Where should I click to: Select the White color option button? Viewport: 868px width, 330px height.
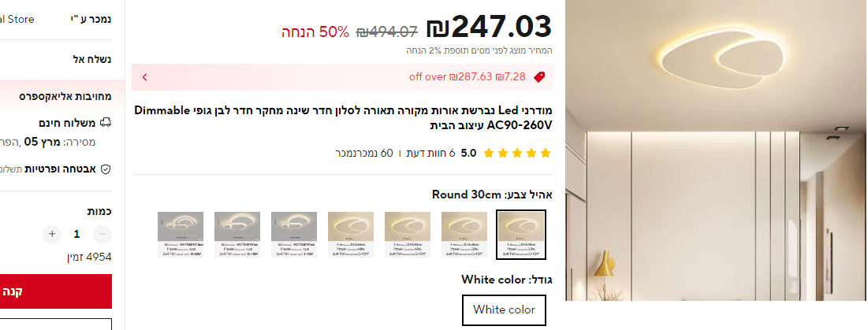click(x=505, y=310)
